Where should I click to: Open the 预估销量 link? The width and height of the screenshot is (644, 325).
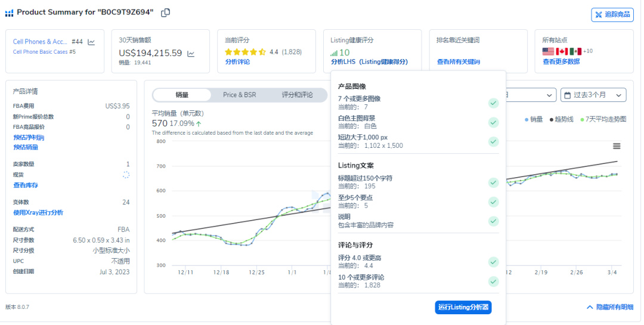point(26,147)
